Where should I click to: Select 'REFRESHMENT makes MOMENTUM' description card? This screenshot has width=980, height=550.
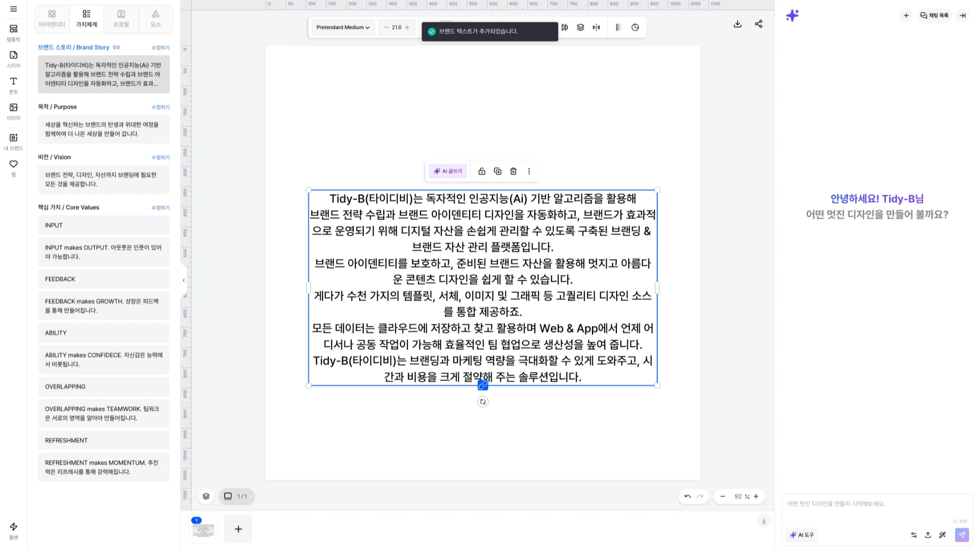click(104, 468)
